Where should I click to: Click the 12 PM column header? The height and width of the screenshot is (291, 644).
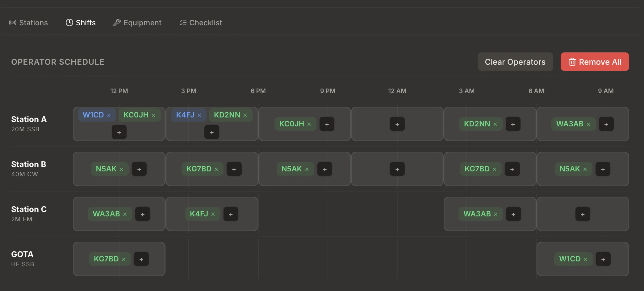point(119,91)
